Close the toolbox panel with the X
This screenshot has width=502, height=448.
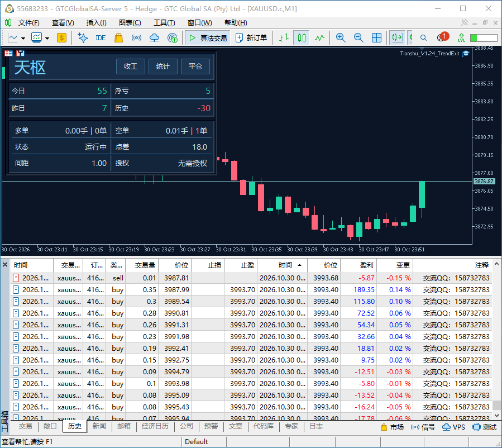pos(5,265)
